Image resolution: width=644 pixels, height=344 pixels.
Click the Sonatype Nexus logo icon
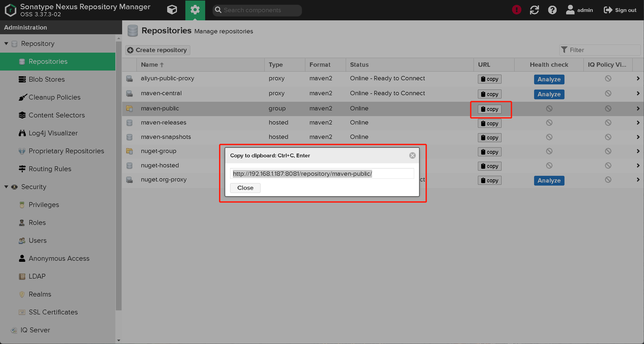(x=10, y=10)
